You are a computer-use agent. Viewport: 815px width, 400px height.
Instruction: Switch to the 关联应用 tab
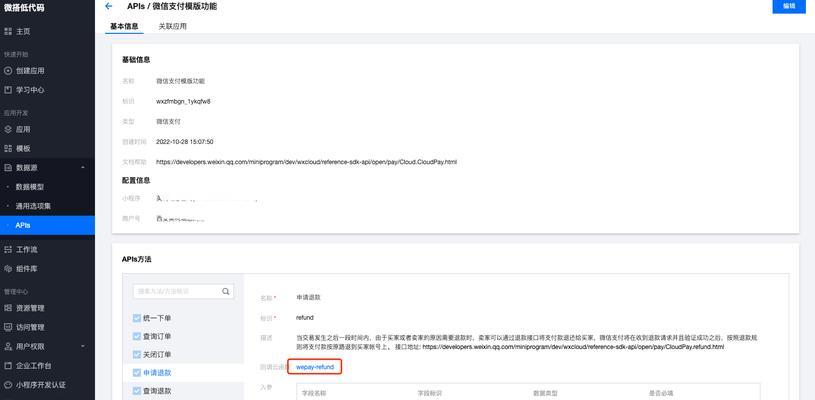pos(173,26)
